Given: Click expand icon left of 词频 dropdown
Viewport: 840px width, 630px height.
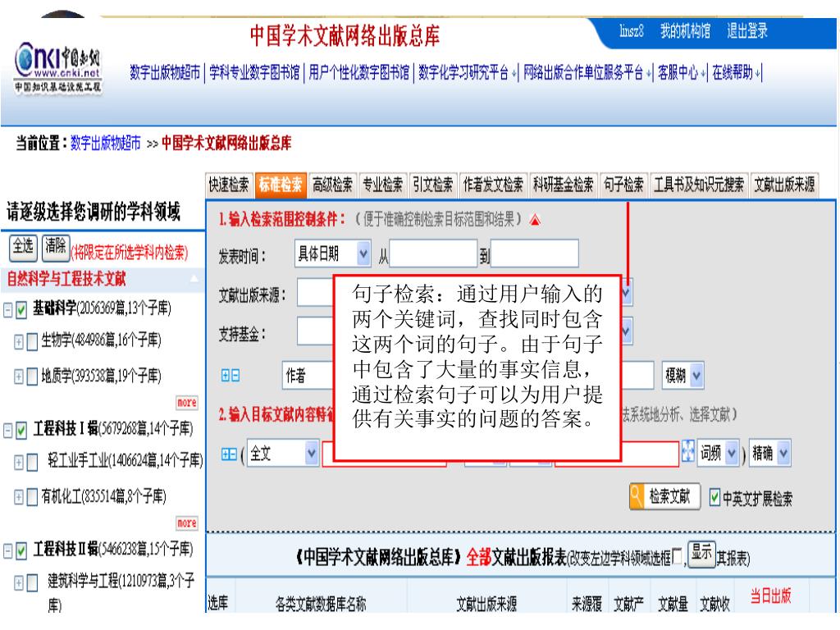Looking at the screenshot, I should (x=688, y=451).
